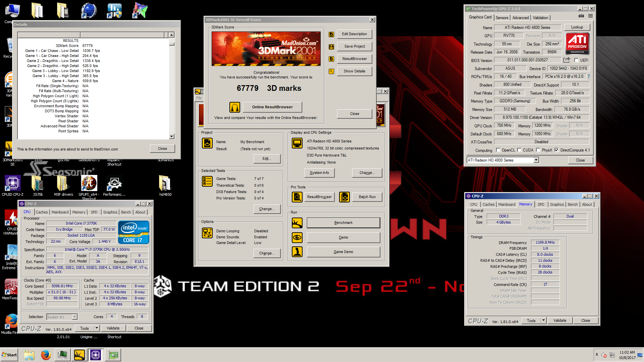644x362 pixels.
Task: Click the Edit Description icon in 3DMark score window
Action: 331,34
